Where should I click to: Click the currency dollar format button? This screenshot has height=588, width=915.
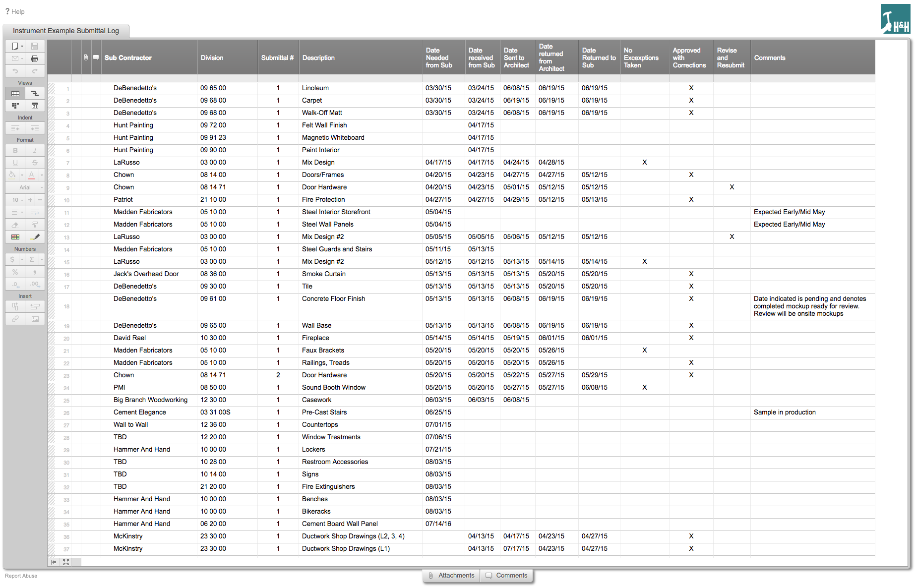tap(12, 259)
